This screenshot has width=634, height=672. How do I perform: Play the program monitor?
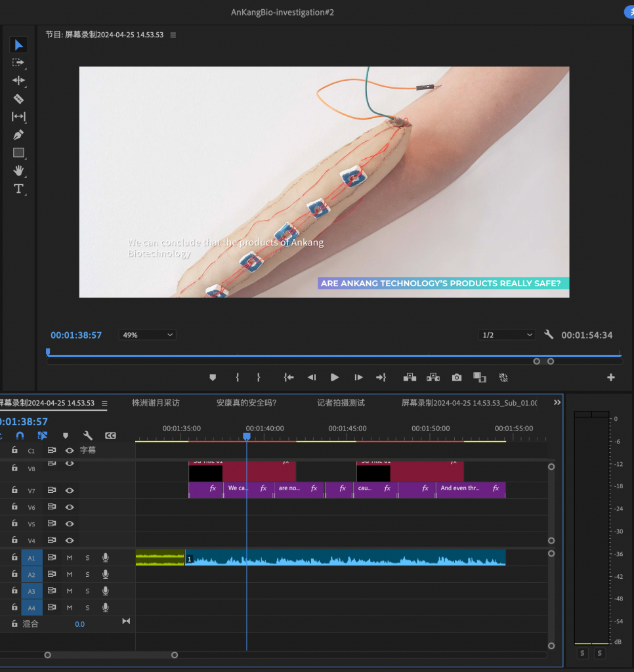click(335, 377)
